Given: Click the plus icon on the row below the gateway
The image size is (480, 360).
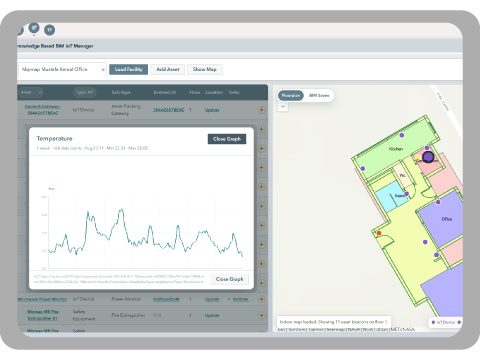Looking at the screenshot, I should click(262, 129).
